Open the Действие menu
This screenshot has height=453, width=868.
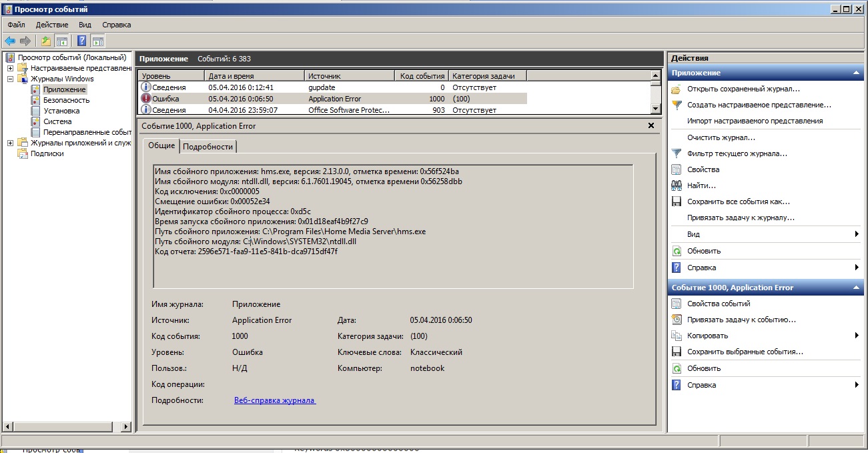click(x=52, y=25)
